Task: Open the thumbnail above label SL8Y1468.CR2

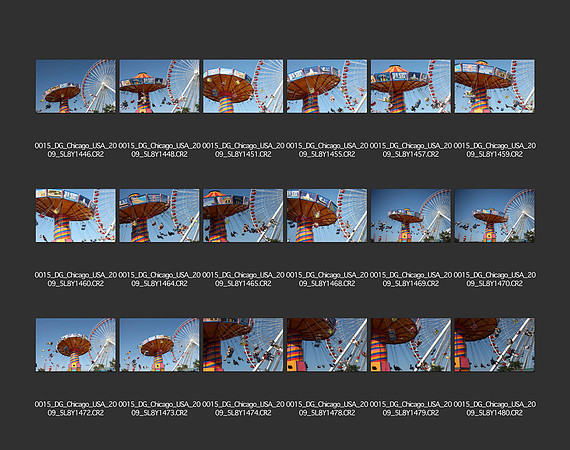Action: (327, 216)
